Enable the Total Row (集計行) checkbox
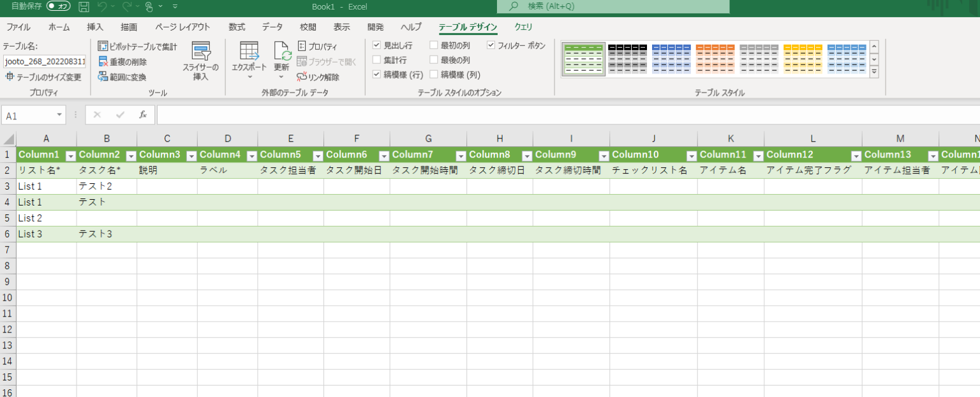980x397 pixels. (x=376, y=61)
